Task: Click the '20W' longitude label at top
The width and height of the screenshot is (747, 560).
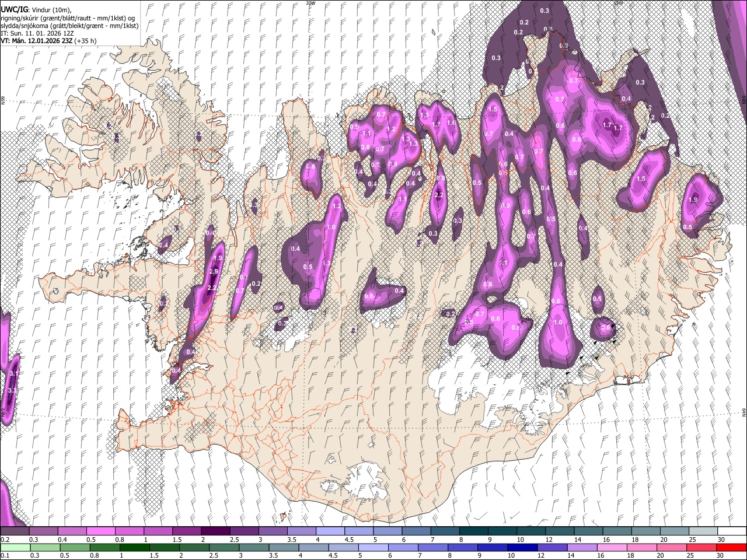Action: point(310,3)
